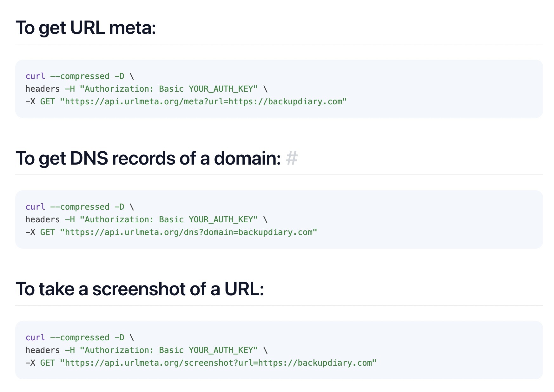Select the 'To get URL meta:' heading
This screenshot has width=554, height=392.
point(86,28)
